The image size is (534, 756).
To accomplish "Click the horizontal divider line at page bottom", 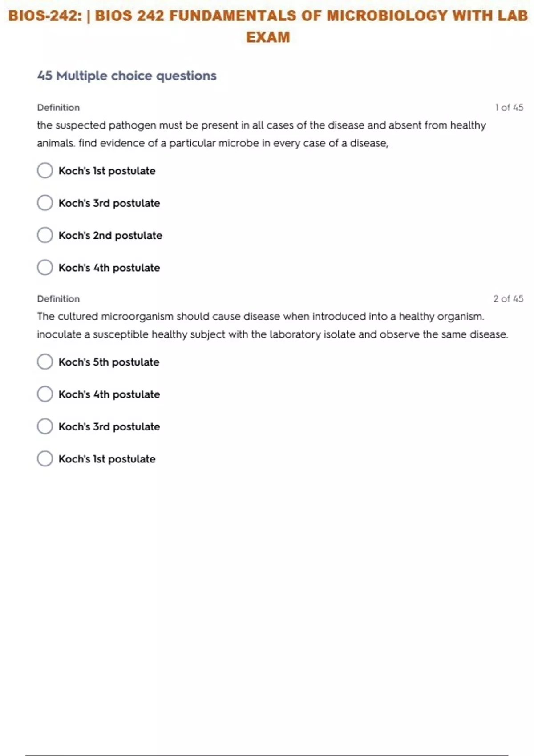I will tap(267, 755).
